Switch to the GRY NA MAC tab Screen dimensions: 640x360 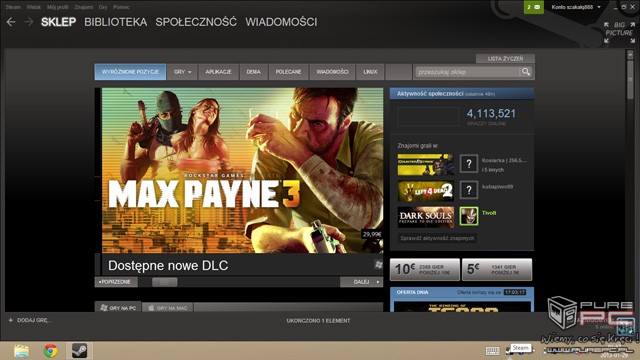(x=168, y=308)
